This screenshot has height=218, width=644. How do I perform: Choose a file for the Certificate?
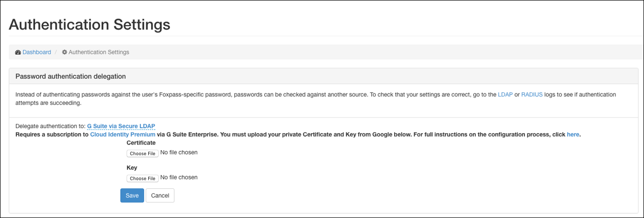(x=142, y=153)
